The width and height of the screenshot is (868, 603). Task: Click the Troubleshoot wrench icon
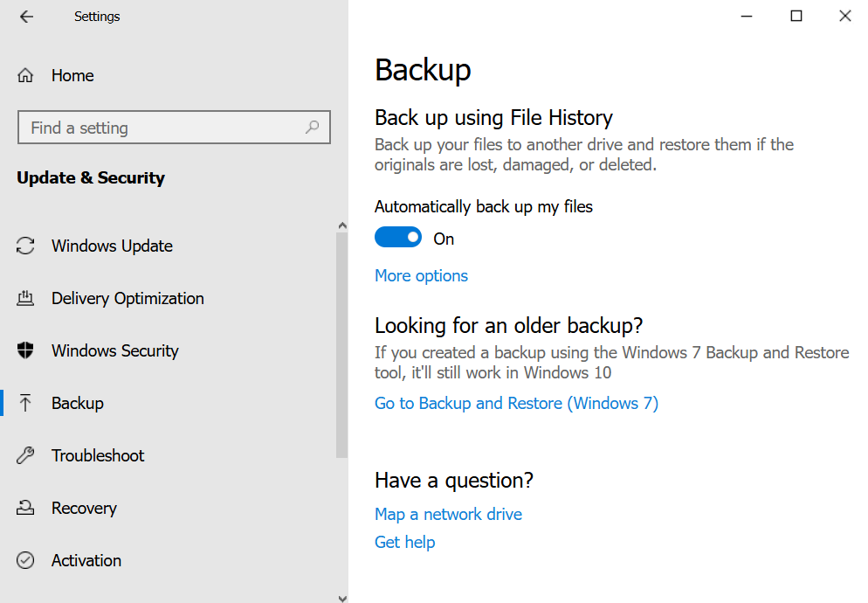pyautogui.click(x=26, y=456)
